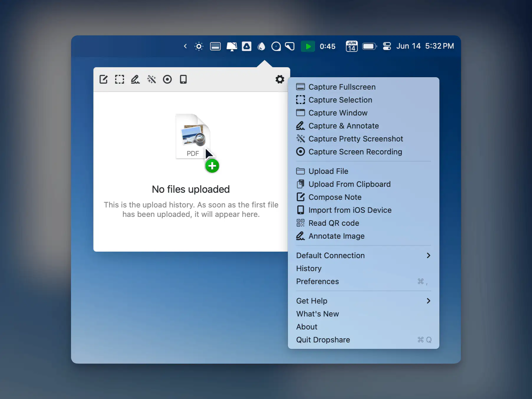Choose Capture Pretty Screenshot
The image size is (532, 399).
363,139
